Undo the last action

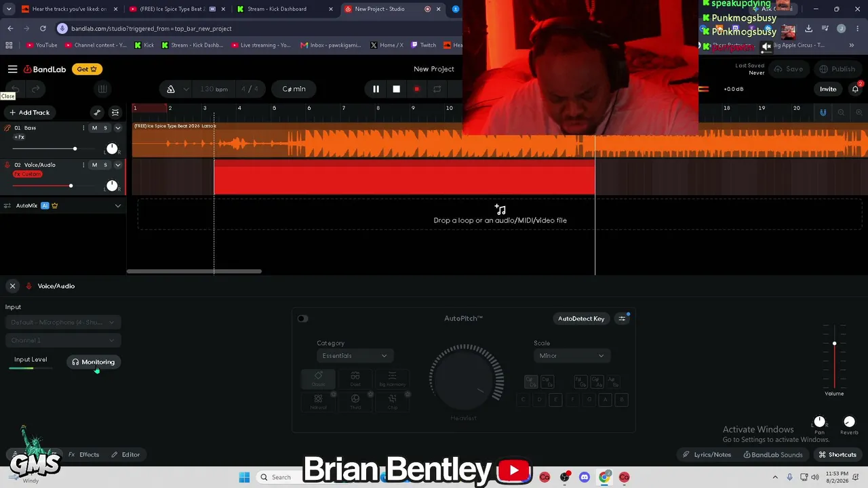pos(14,89)
